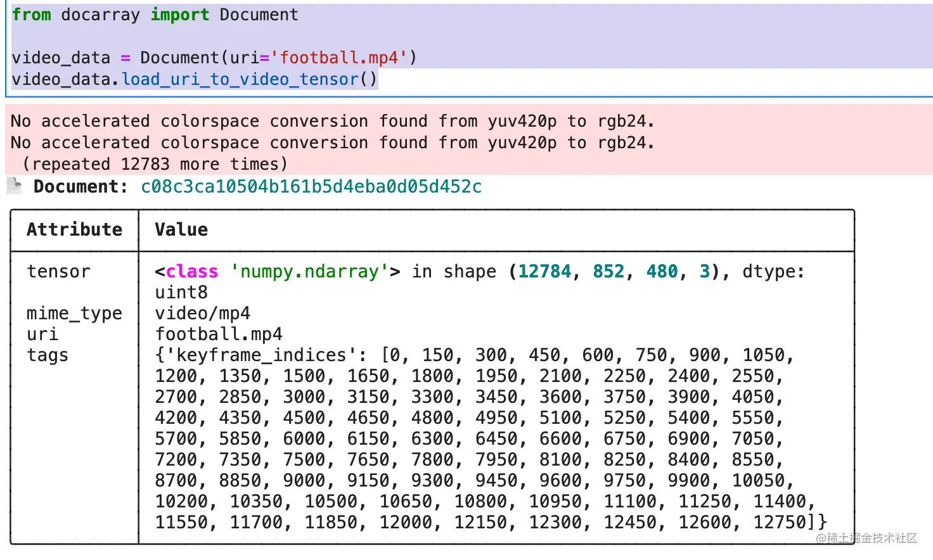
Task: Click the 'numpy.ndarray' class name
Action: click(309, 272)
